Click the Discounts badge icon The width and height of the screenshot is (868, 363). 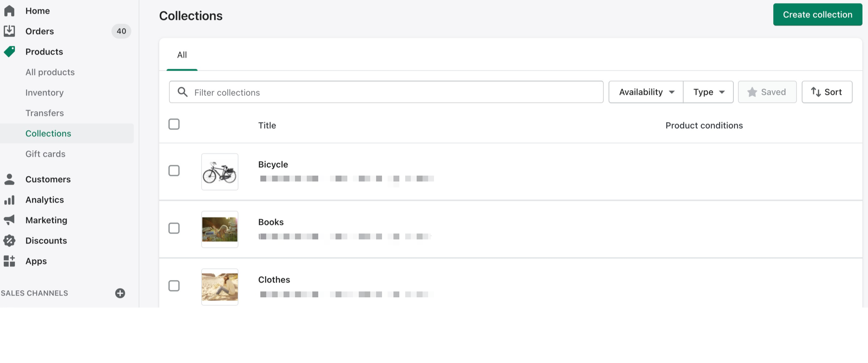(9, 241)
